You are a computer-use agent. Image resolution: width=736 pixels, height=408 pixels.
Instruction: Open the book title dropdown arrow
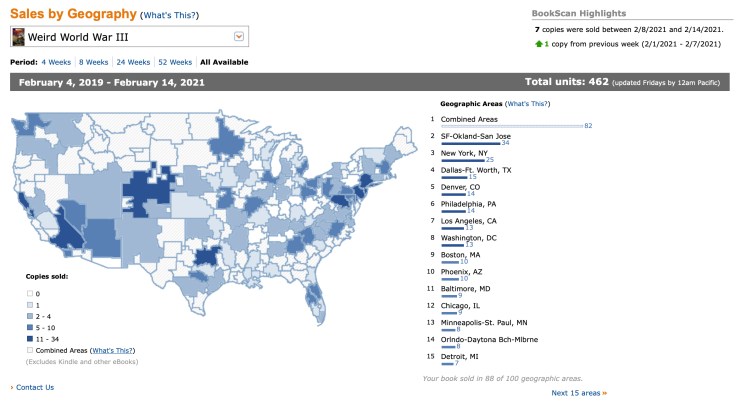tap(238, 37)
